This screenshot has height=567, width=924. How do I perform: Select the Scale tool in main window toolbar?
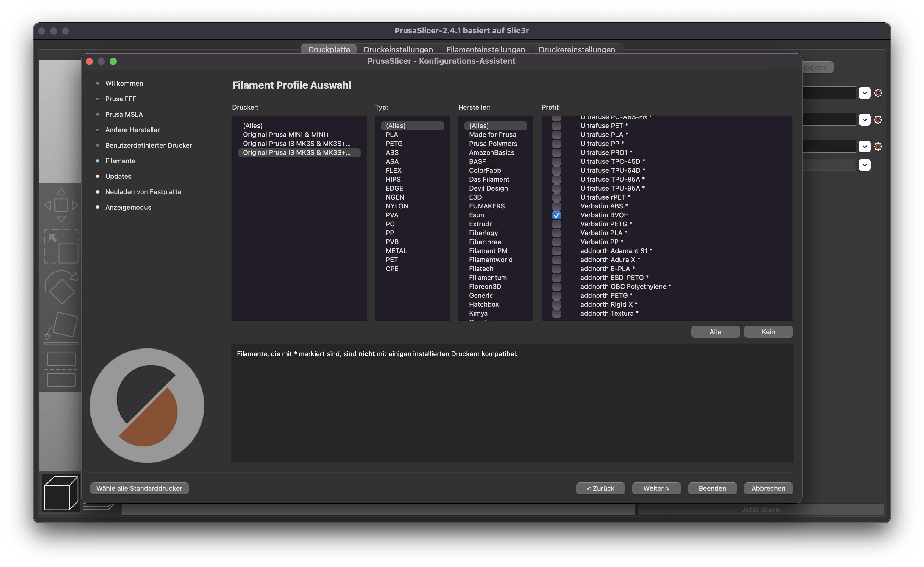(x=61, y=246)
